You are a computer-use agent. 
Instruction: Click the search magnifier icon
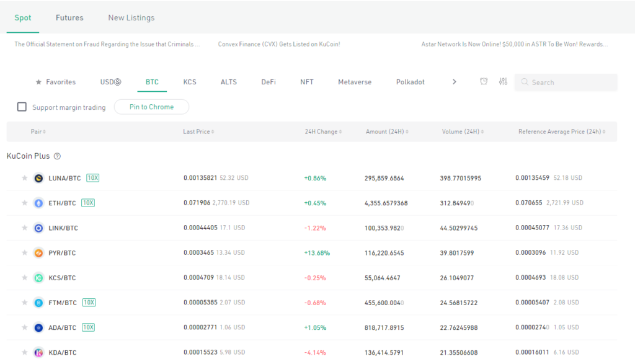tap(524, 82)
